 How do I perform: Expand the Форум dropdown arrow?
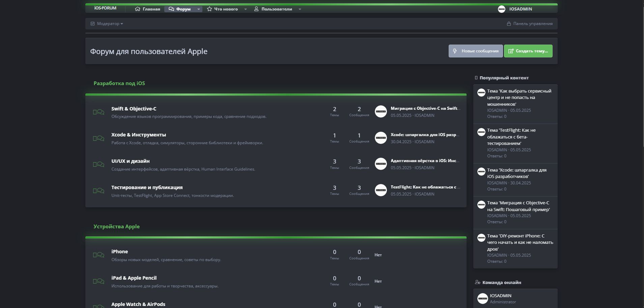[x=199, y=9]
